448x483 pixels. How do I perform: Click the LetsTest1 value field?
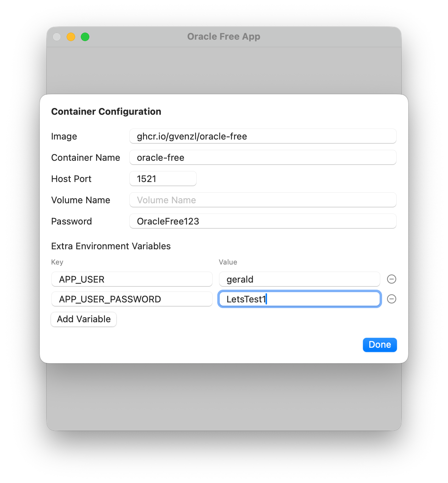[299, 299]
